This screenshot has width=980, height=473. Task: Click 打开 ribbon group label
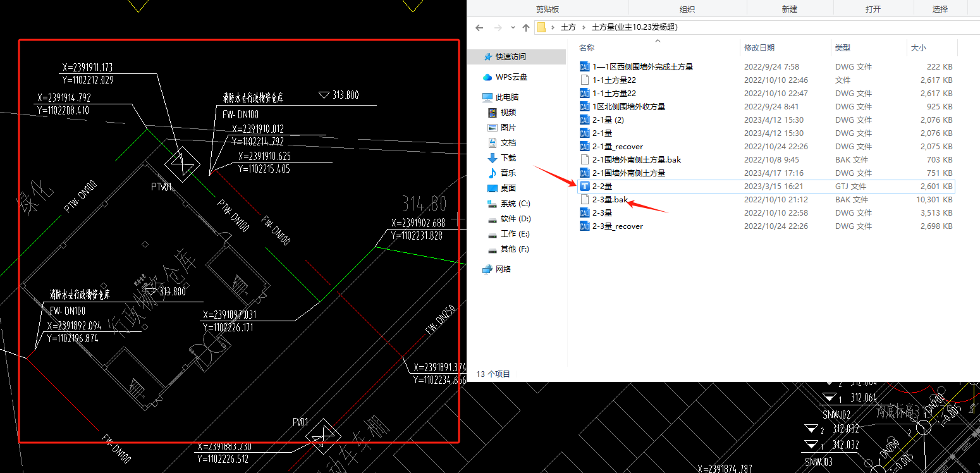coord(873,9)
